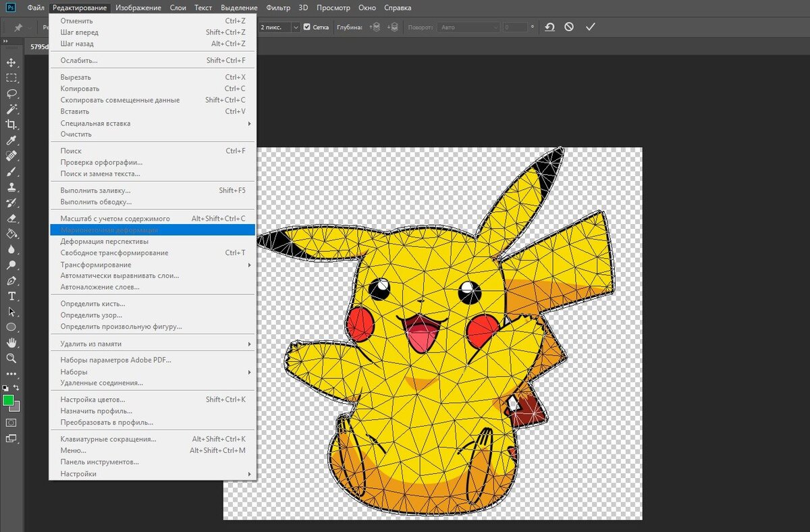Uncheck the Сетка mesh checkbox

[307, 27]
